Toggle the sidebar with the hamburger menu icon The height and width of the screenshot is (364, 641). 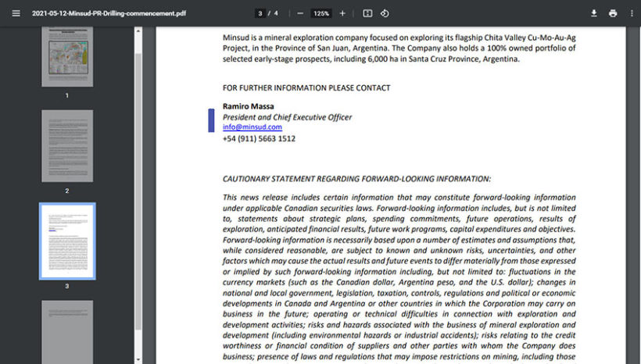coord(16,13)
